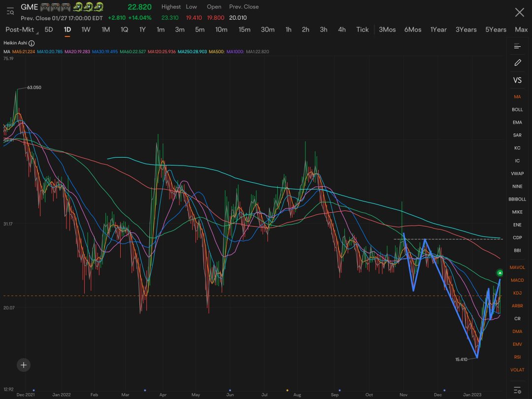
Task: Toggle the KC indicator
Action: 517,148
